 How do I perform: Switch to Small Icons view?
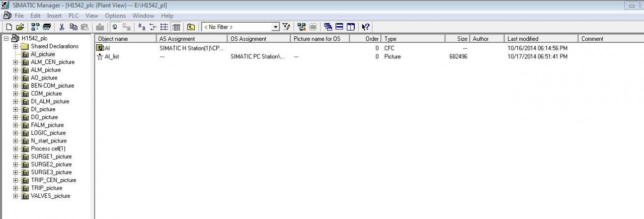tap(153, 27)
